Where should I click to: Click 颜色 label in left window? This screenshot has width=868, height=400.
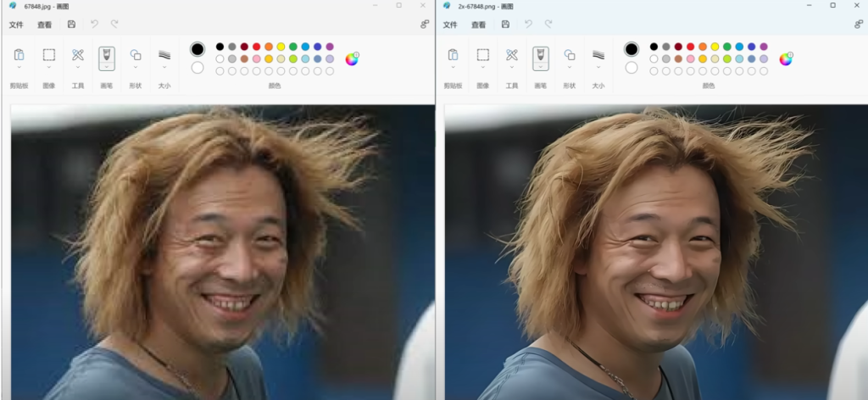[x=275, y=86]
